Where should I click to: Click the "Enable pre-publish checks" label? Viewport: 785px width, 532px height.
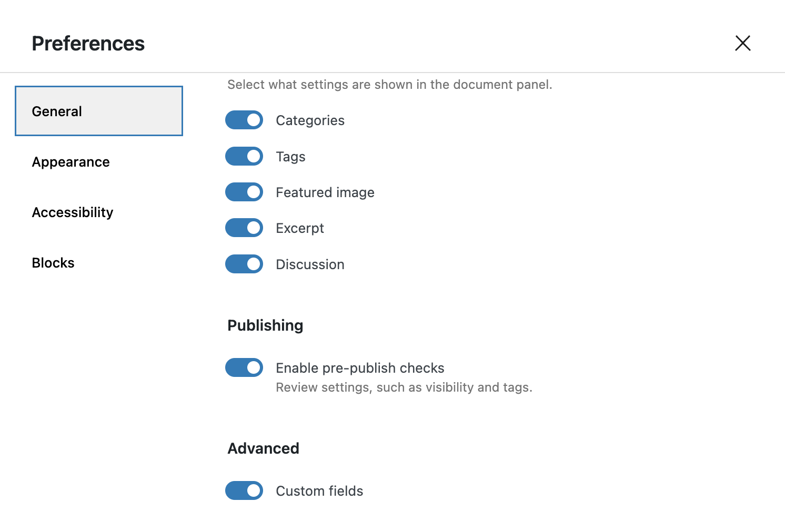(360, 368)
